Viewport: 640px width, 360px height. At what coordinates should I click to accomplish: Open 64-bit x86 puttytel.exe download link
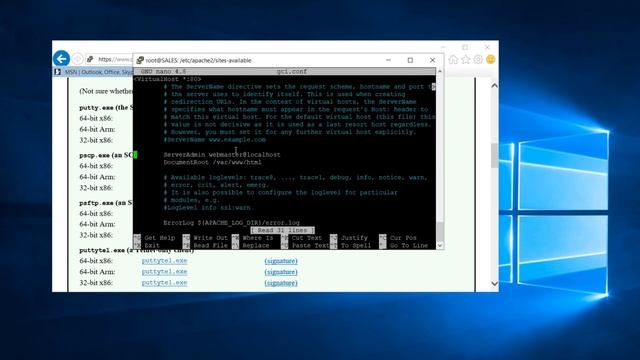point(164,261)
